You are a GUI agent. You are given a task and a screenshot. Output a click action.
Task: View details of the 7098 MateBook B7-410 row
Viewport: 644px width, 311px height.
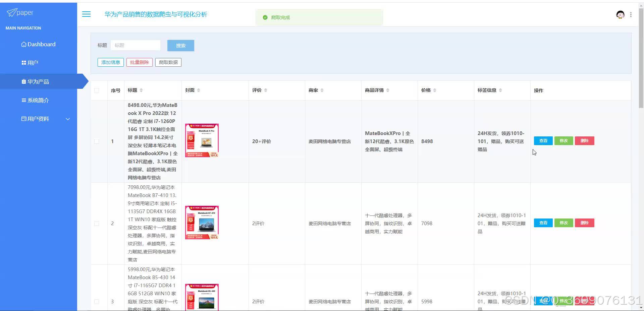click(543, 223)
